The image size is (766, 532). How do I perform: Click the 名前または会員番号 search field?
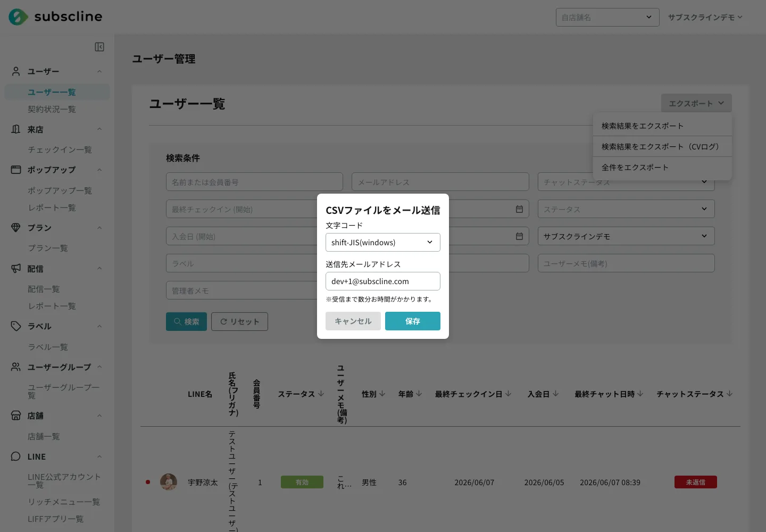(x=254, y=182)
